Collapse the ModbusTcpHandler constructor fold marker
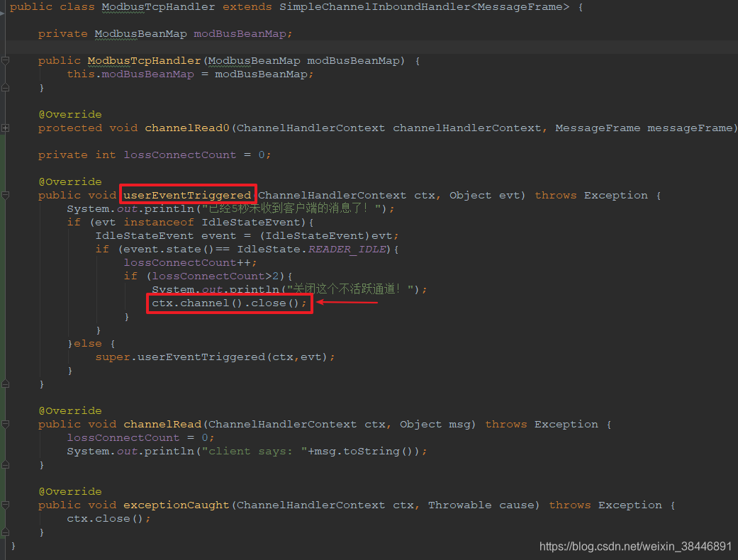This screenshot has height=560, width=738. coord(5,61)
